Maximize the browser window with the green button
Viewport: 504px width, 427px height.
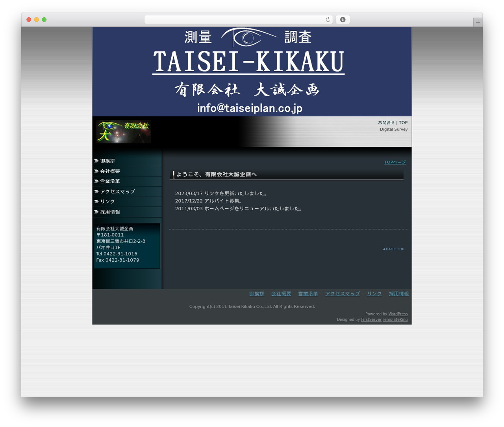(x=44, y=20)
